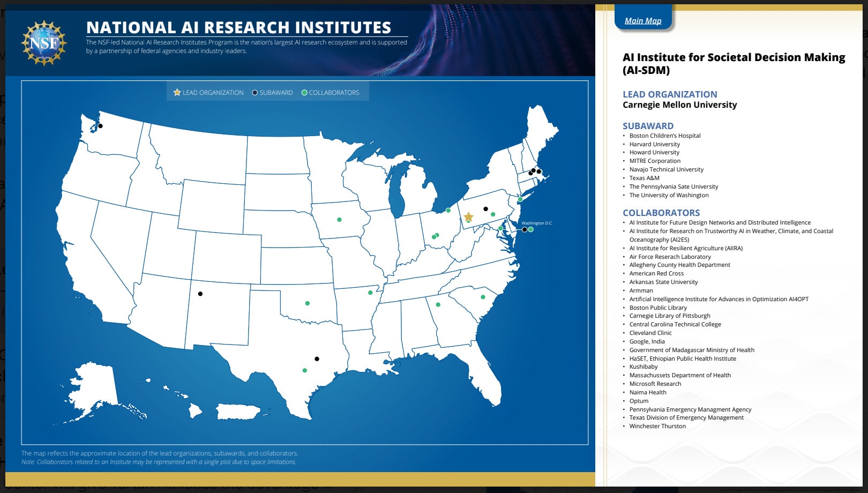868x493 pixels.
Task: Click the SUBAWARD section heading
Action: (648, 126)
